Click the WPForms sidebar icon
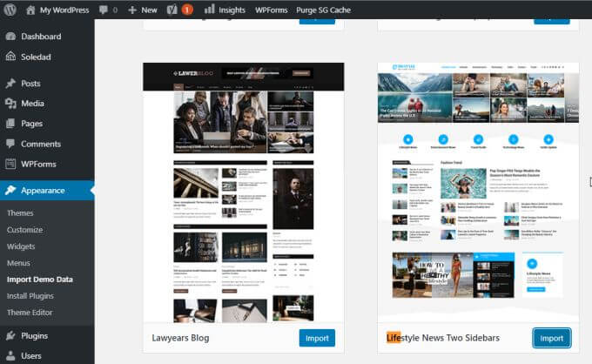The image size is (592, 364). 10,164
